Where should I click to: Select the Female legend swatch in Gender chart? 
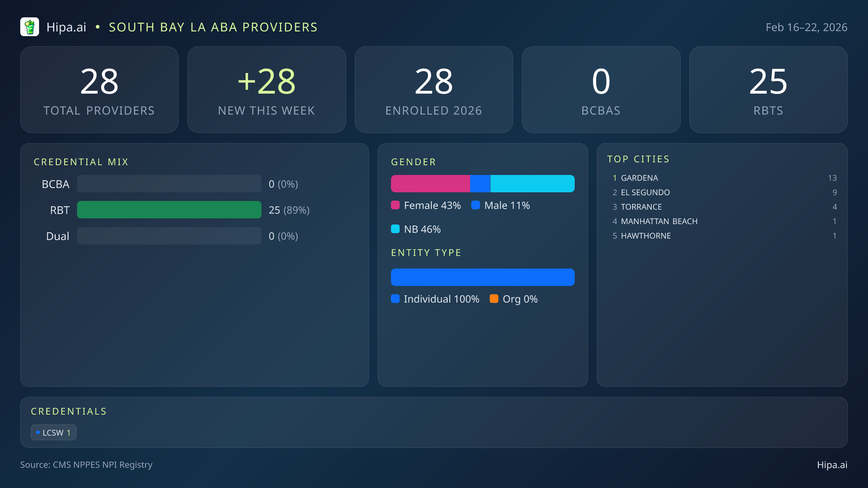[x=395, y=205]
